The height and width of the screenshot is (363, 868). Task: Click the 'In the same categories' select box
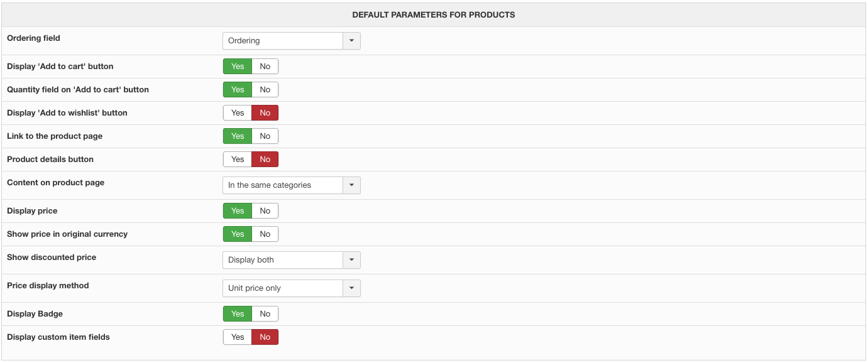292,185
